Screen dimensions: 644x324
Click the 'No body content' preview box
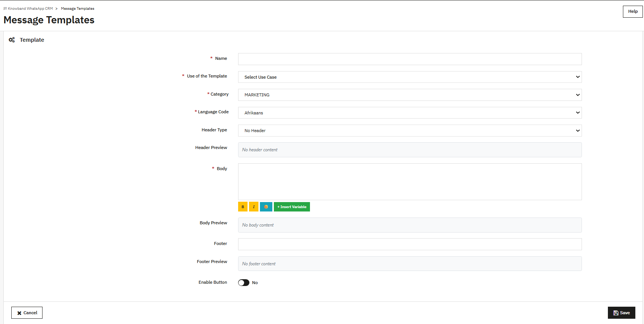point(410,225)
